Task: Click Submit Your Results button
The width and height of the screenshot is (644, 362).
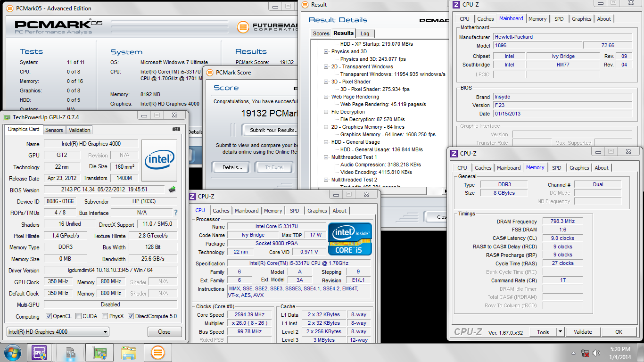Action: [x=269, y=130]
